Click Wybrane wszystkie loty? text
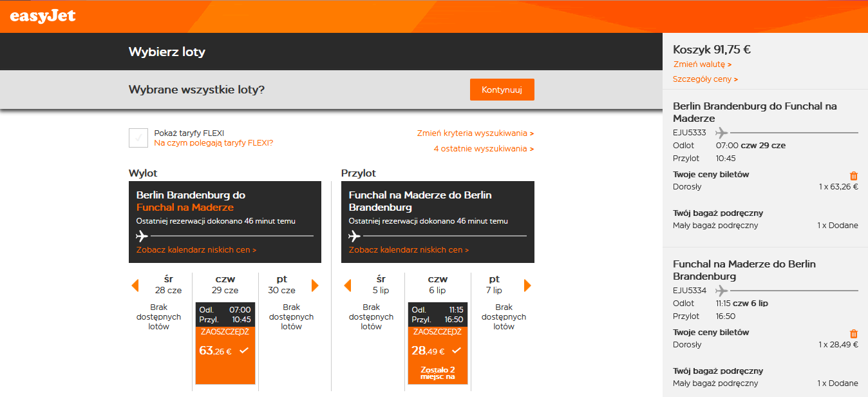Viewport: 868px width, 397px height. click(196, 90)
